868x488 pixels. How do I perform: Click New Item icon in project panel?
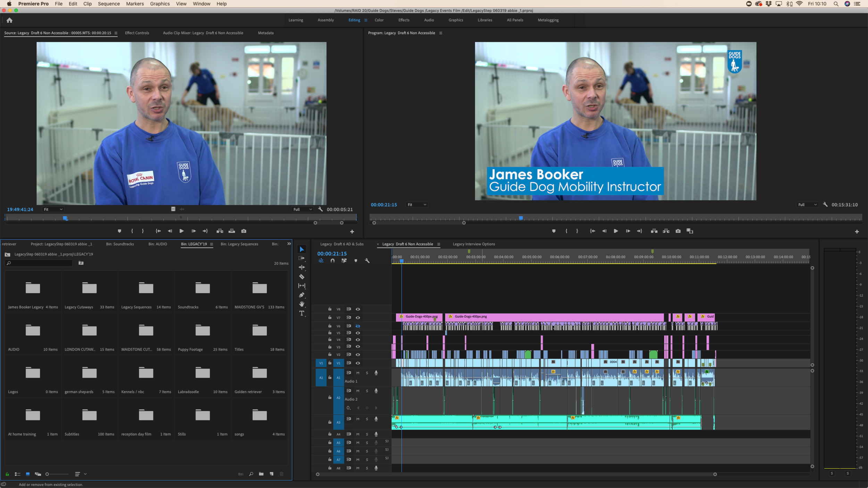click(272, 474)
